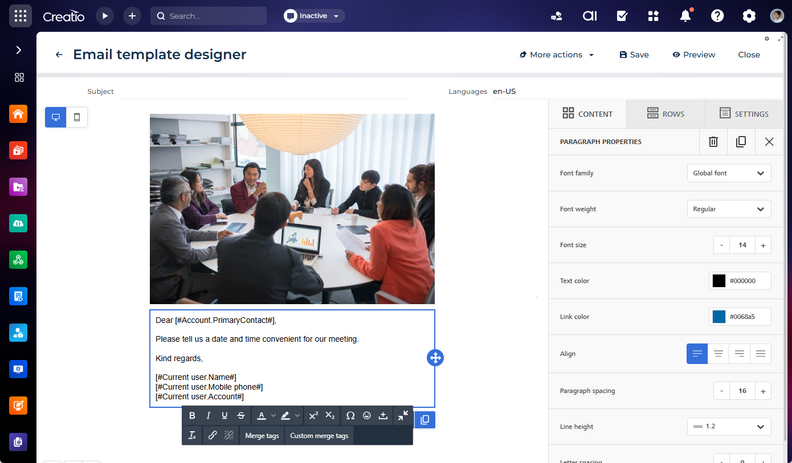Clear text formatting icon
Image resolution: width=792 pixels, height=463 pixels.
[192, 435]
